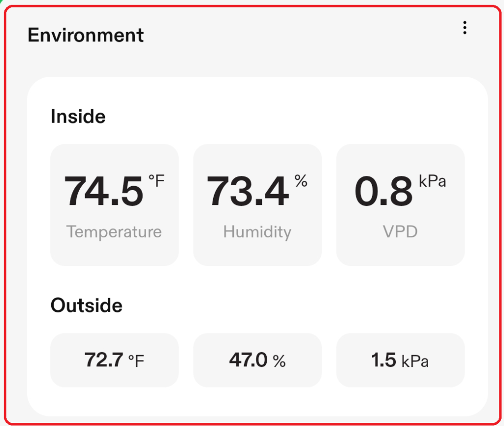Click the Environment card title
Image resolution: width=504 pixels, height=426 pixels.
[x=86, y=35]
